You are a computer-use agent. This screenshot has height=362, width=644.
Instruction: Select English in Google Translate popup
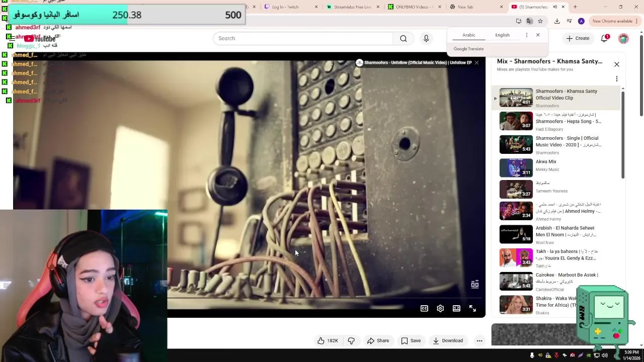point(502,35)
